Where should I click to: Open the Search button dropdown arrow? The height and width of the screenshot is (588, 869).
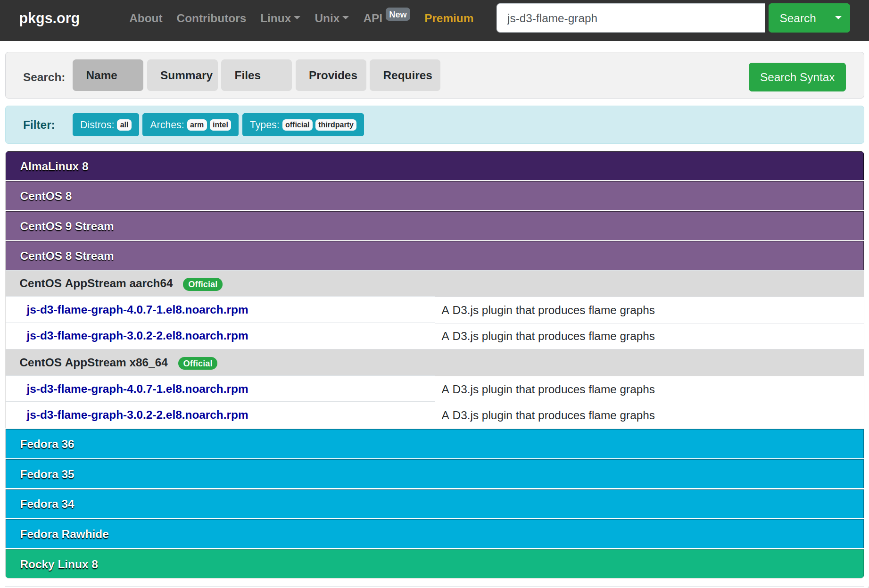pos(838,18)
